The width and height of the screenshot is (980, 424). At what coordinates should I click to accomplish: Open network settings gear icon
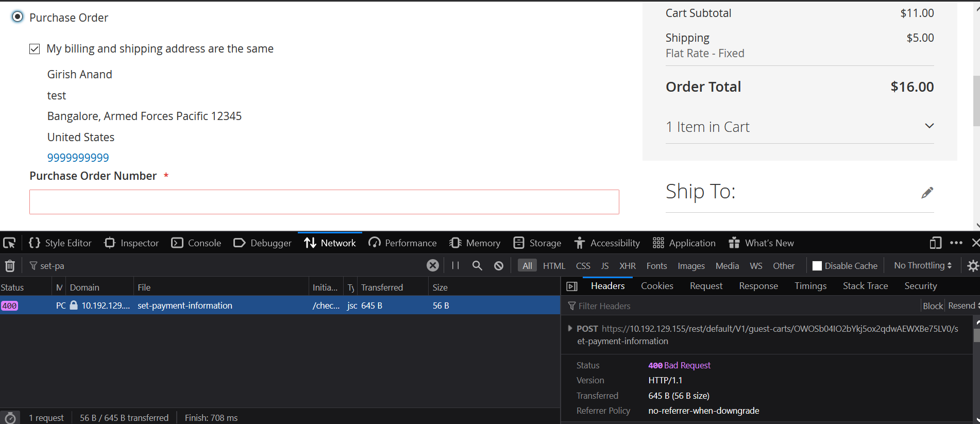pyautogui.click(x=972, y=266)
